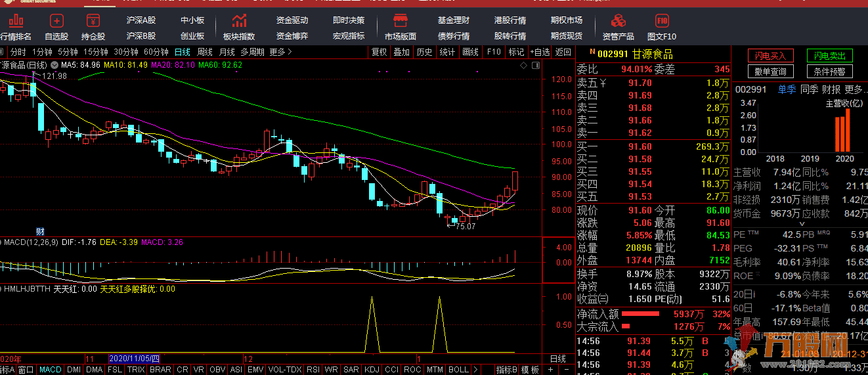
Task: Click the 闪电卖出 quick sell button
Action: [829, 56]
